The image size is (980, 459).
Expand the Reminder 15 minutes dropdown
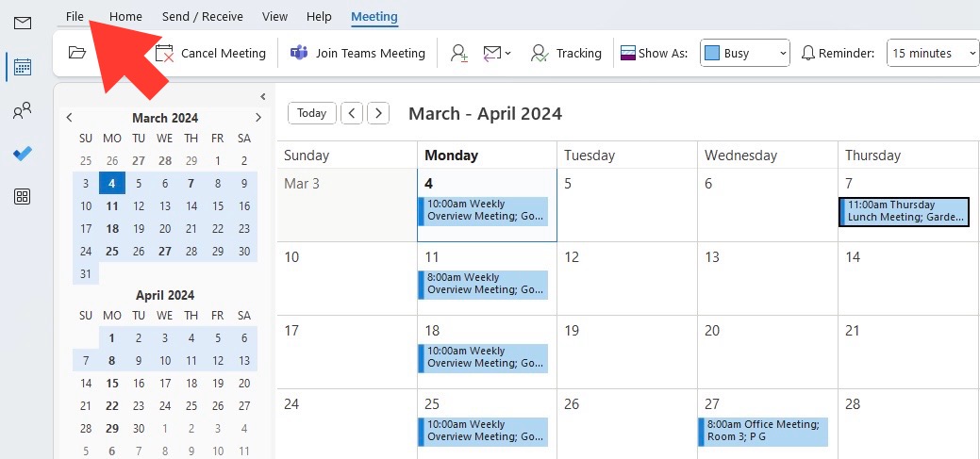point(933,53)
